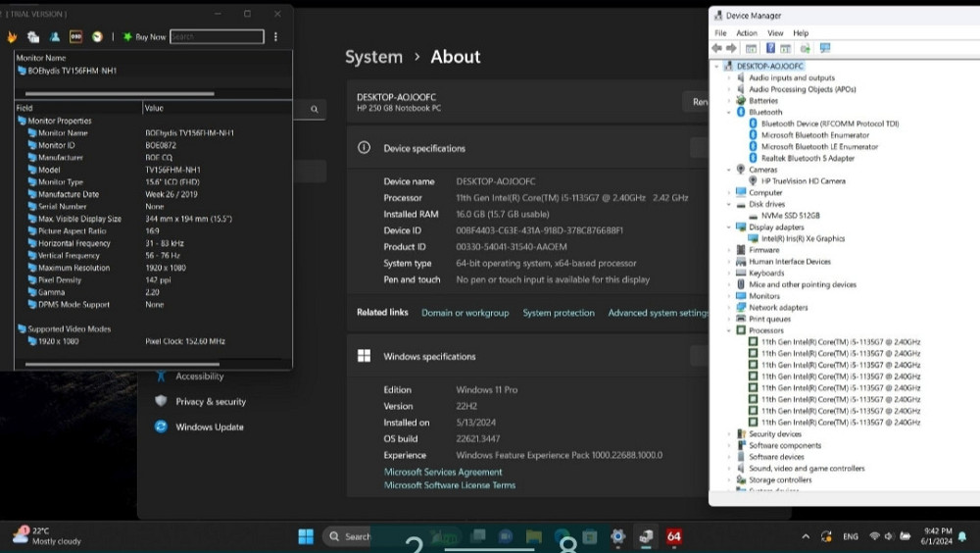Click the flame icon in AIDA64 toolbar
Screen dimensions: 980x553
click(13, 37)
